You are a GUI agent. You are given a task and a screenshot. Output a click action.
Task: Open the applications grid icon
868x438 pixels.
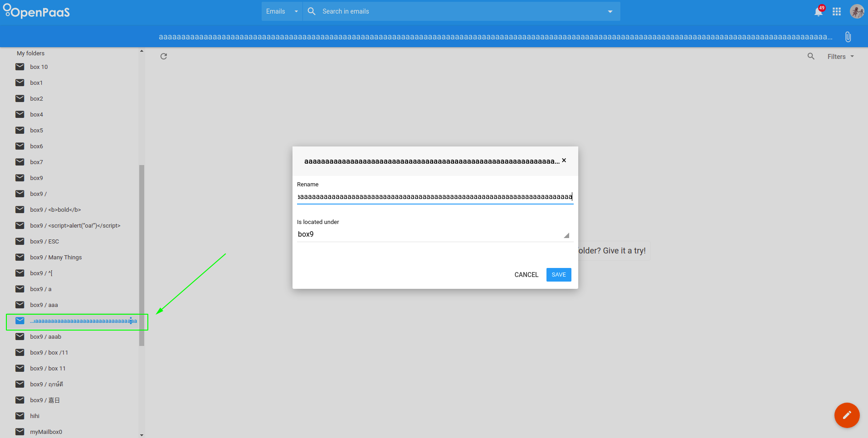pos(837,11)
